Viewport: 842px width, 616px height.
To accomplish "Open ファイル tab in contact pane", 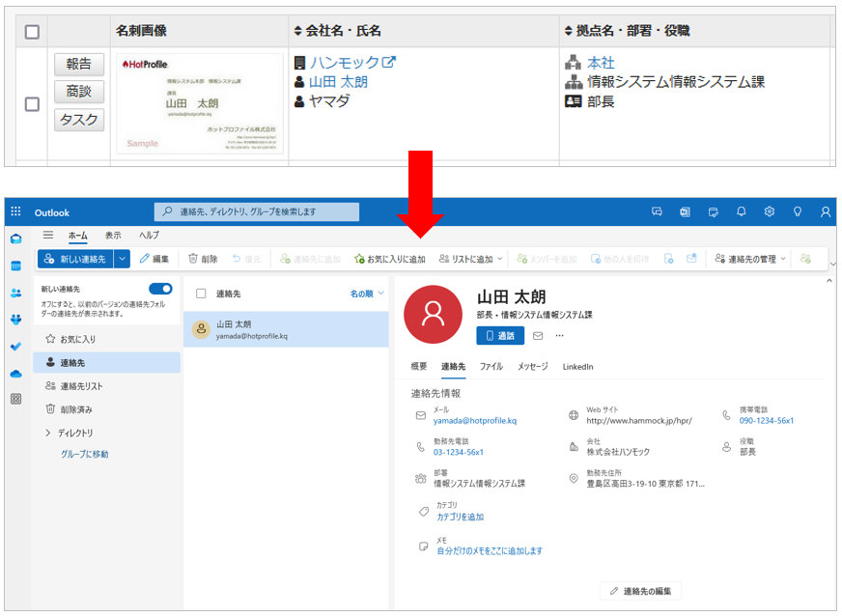I will pos(491,366).
